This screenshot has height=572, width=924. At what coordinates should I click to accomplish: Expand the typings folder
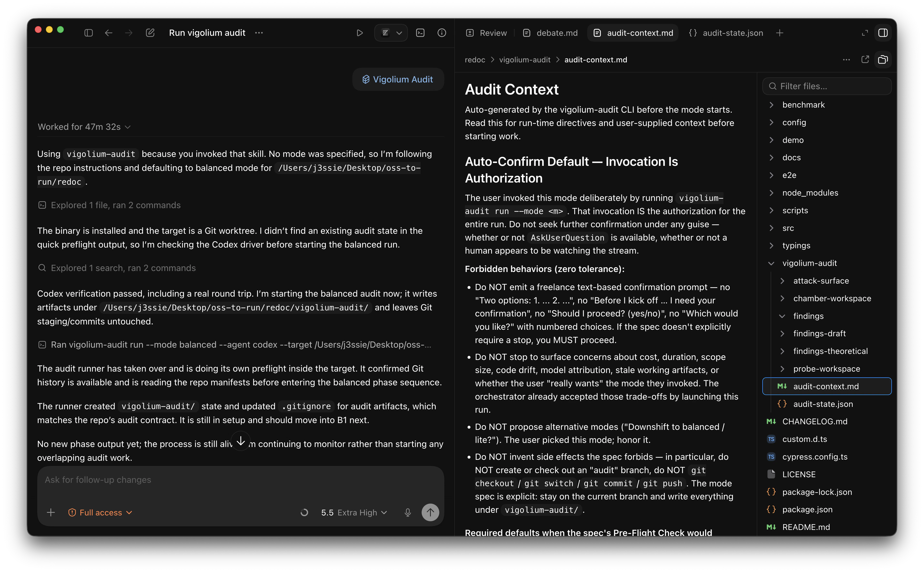click(x=827, y=246)
